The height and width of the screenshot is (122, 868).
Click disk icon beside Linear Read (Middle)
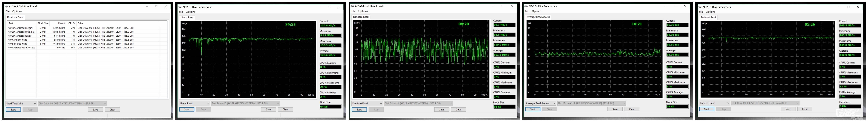pyautogui.click(x=10, y=32)
